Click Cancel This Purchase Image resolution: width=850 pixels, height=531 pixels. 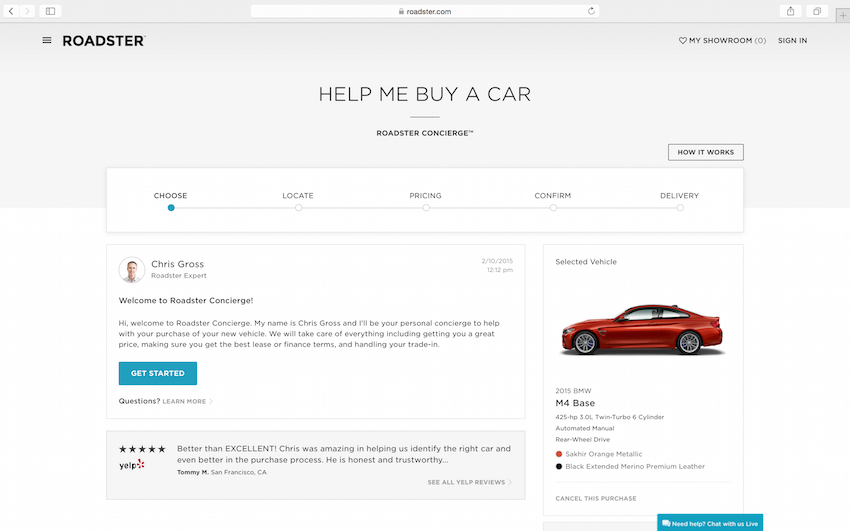(x=596, y=498)
